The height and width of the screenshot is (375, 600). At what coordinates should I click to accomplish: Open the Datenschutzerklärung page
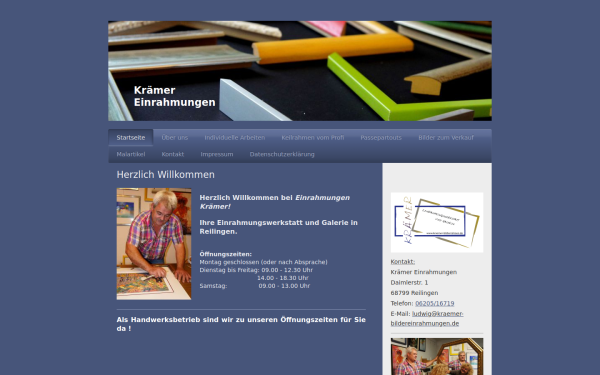click(x=282, y=154)
